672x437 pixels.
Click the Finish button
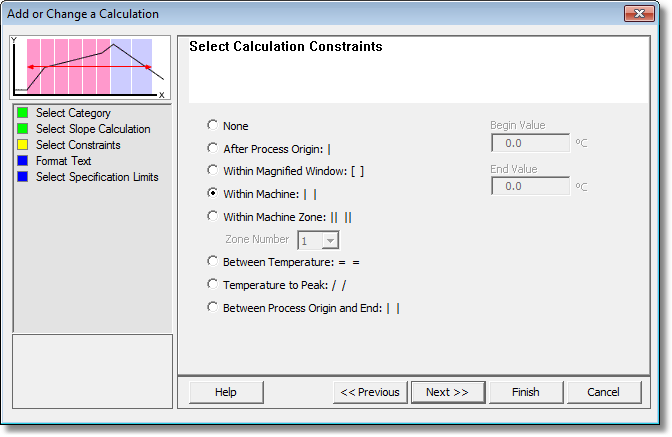(526, 392)
